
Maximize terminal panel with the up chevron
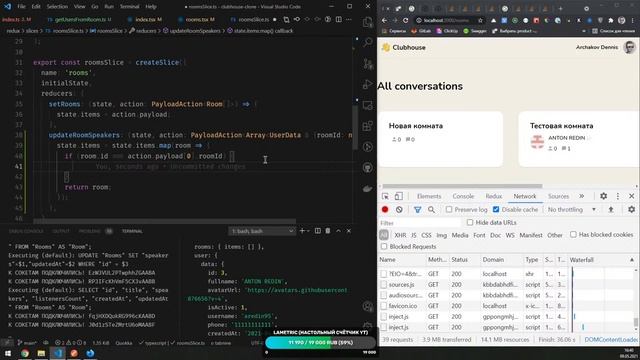pyautogui.click(x=338, y=231)
